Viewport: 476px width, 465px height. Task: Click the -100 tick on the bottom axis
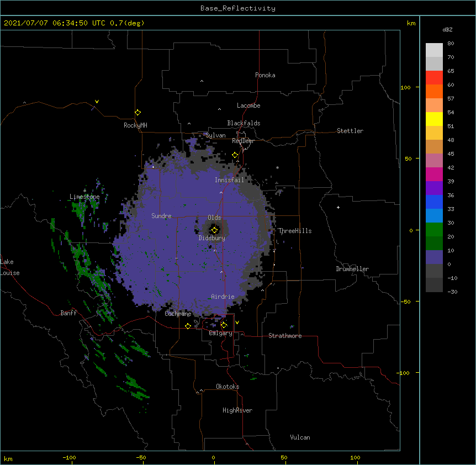coord(69,457)
